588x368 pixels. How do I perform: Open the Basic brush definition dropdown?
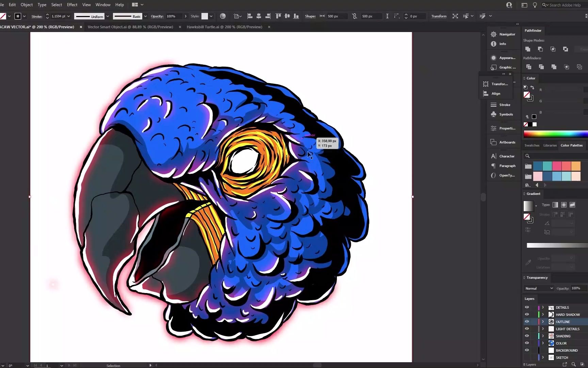[x=145, y=16]
